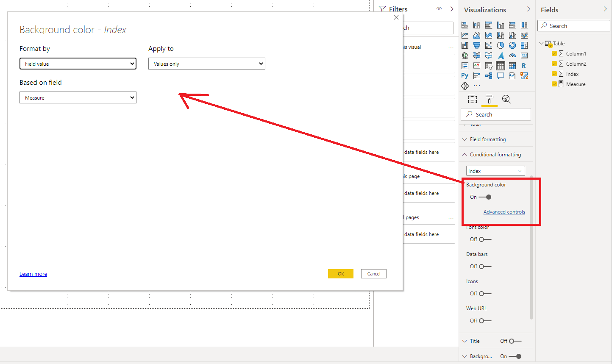Select the Line chart visual

[x=465, y=35]
